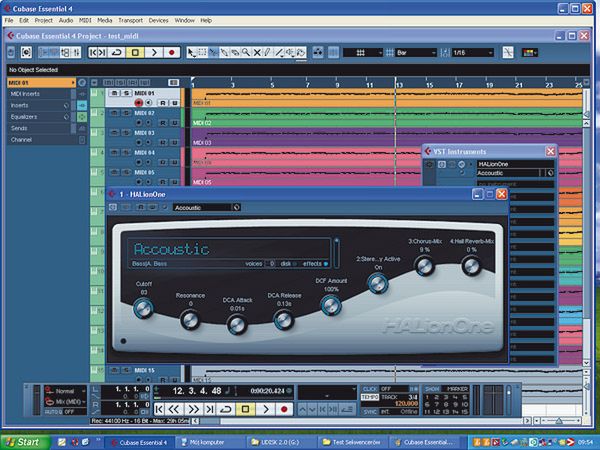
Task: Switch to Test Sekwencerów taskbar folder
Action: point(352,442)
